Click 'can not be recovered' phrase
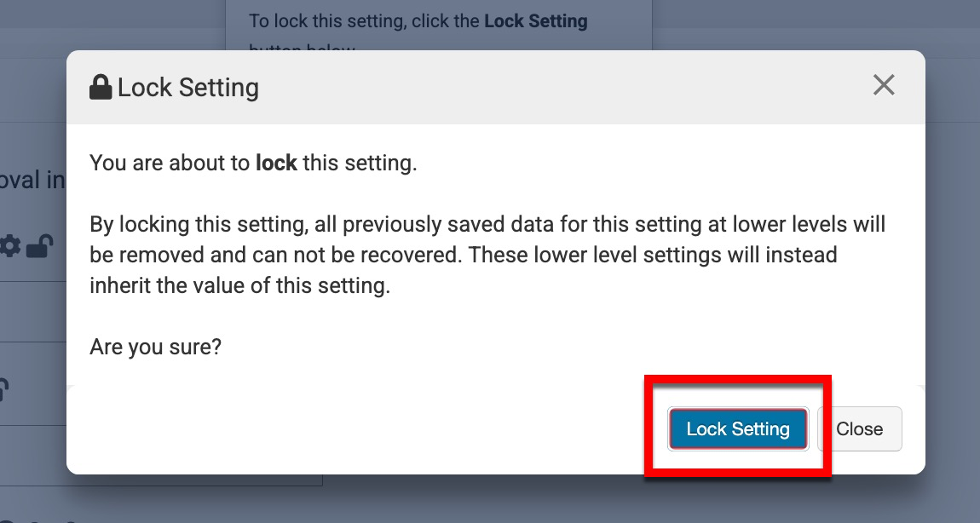The image size is (980, 523). (x=370, y=255)
